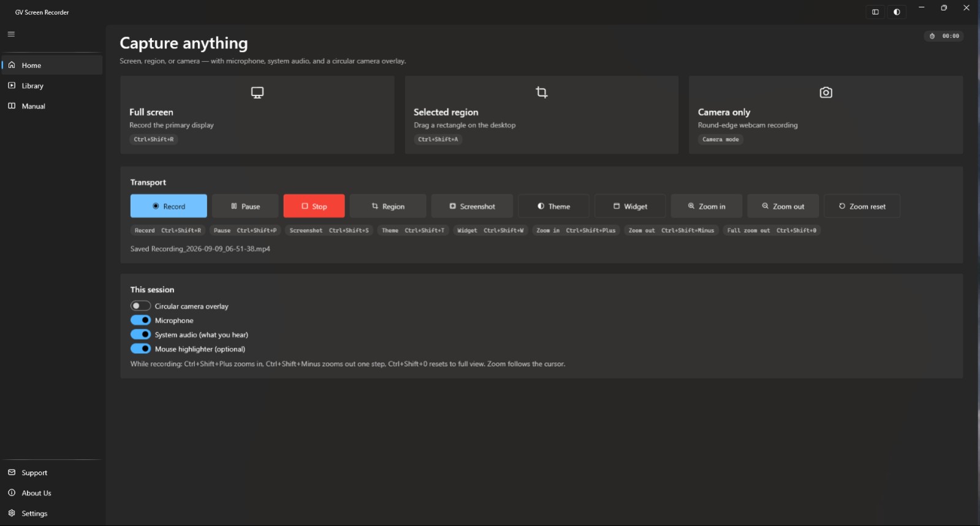This screenshot has height=526, width=980.
Task: Open Settings from the sidebar
Action: click(x=52, y=513)
